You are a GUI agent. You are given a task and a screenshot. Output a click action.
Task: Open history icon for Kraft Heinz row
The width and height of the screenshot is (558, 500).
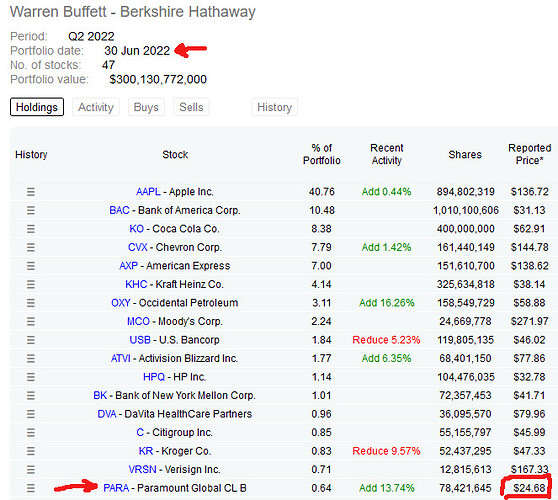pyautogui.click(x=31, y=284)
